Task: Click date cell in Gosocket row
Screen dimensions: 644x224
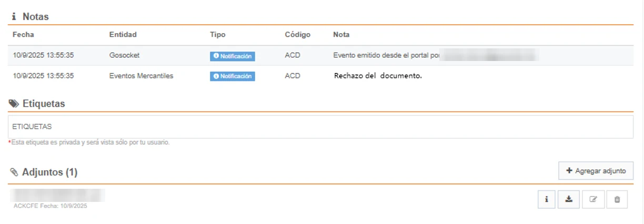Action: [43, 55]
